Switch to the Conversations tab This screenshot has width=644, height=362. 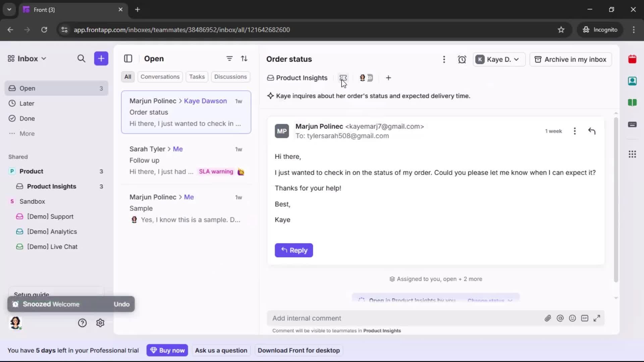coord(160,77)
